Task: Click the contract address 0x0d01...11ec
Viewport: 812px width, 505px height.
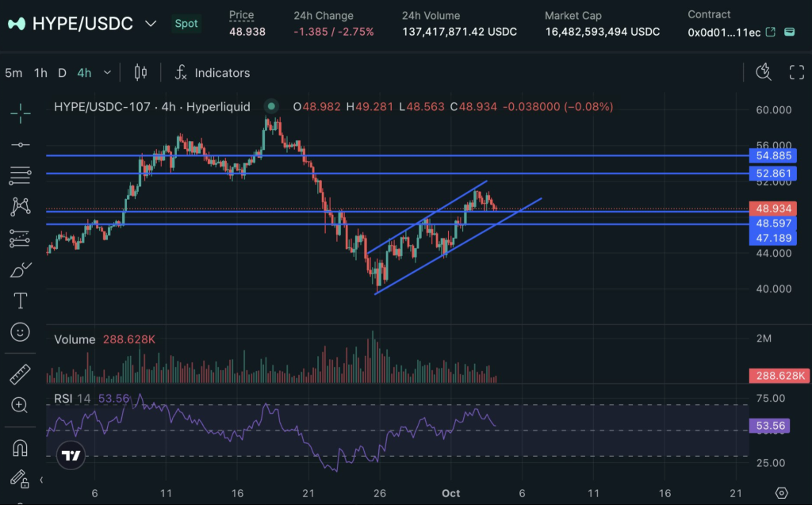Action: [724, 33]
